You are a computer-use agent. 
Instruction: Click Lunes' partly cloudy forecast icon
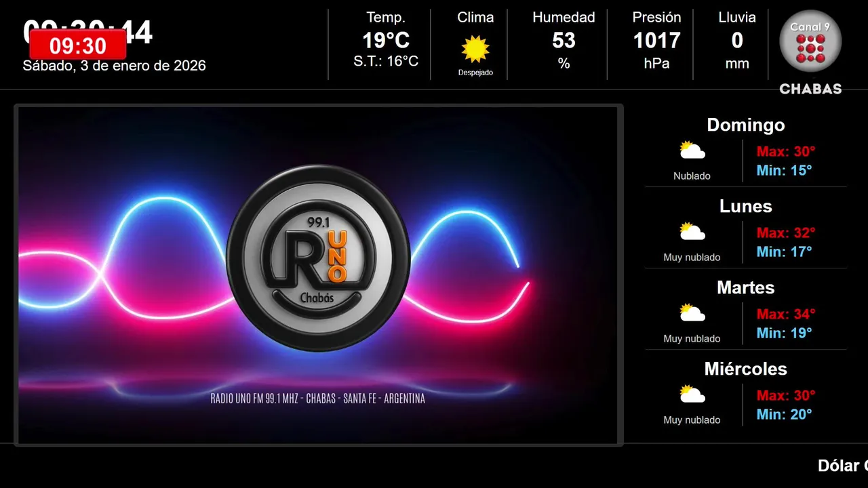[x=692, y=232]
